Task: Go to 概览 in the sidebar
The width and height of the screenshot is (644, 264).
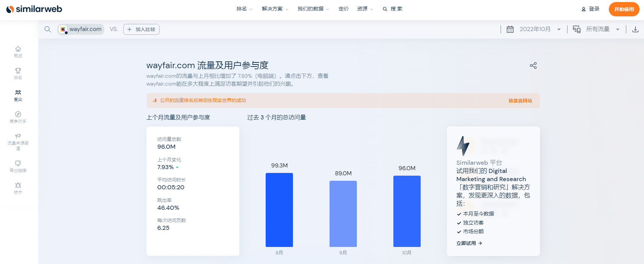Action: 18,52
